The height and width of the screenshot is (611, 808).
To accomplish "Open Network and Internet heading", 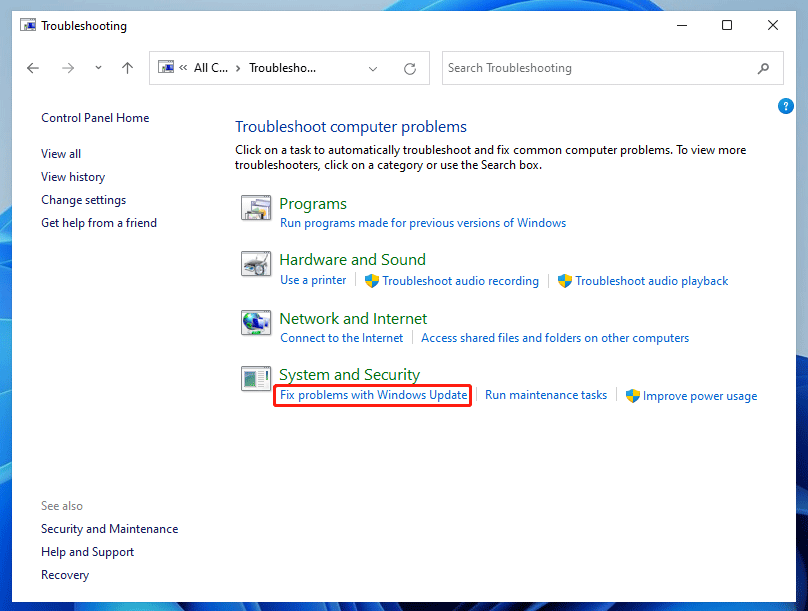I will (x=353, y=319).
